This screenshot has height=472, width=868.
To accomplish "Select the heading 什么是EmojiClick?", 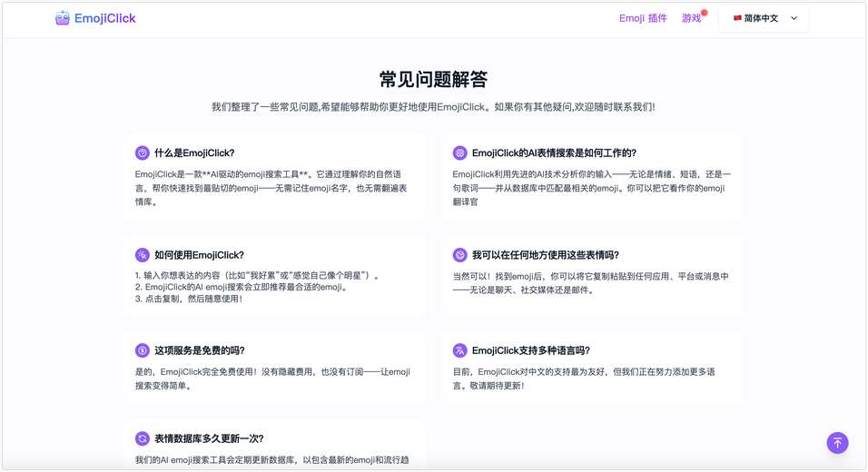I will [194, 152].
